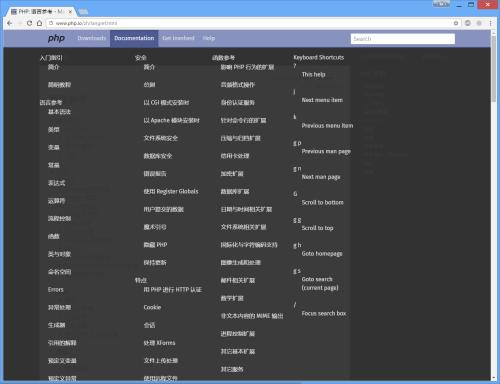
Task: Open the 用 PHP 进行 HTTP 认证 link
Action: pos(173,290)
